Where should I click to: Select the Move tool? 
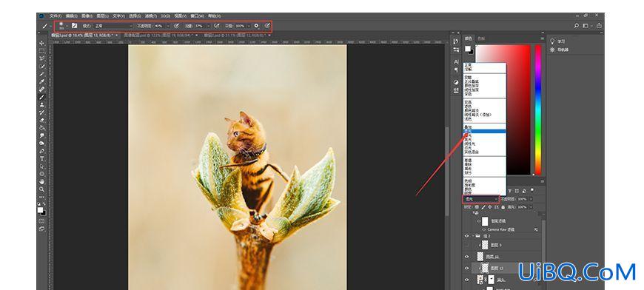point(42,43)
